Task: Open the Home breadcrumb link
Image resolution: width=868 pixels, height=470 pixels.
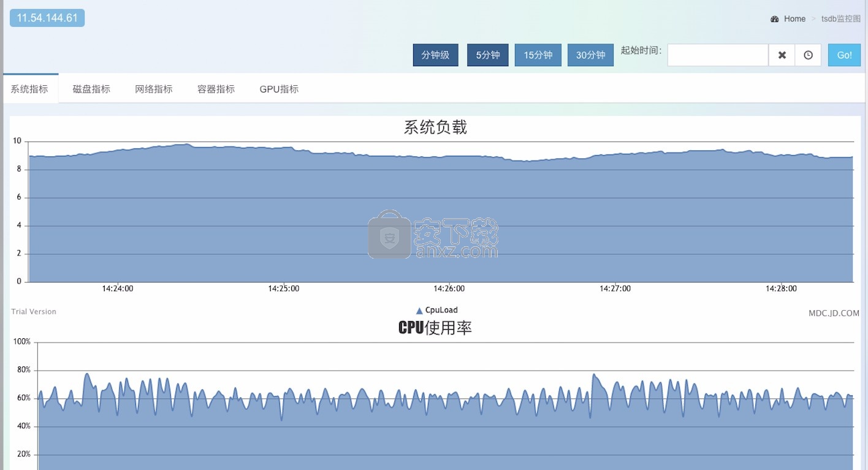Action: coord(794,19)
